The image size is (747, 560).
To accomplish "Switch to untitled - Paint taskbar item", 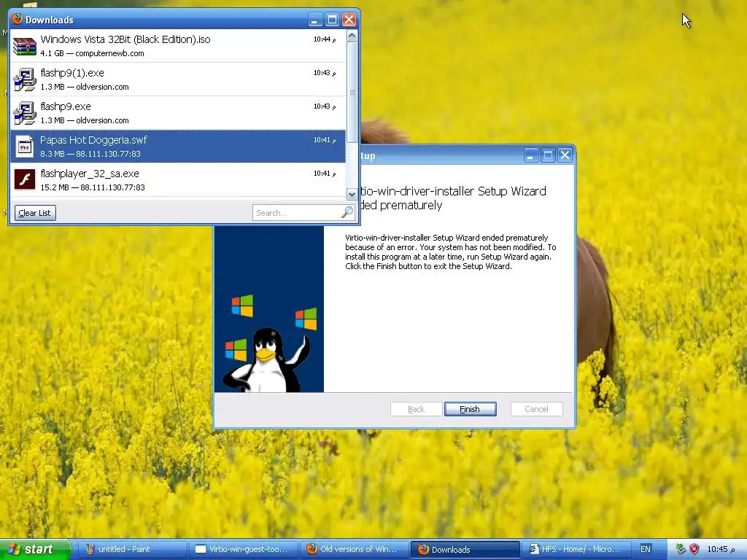I will click(x=131, y=549).
